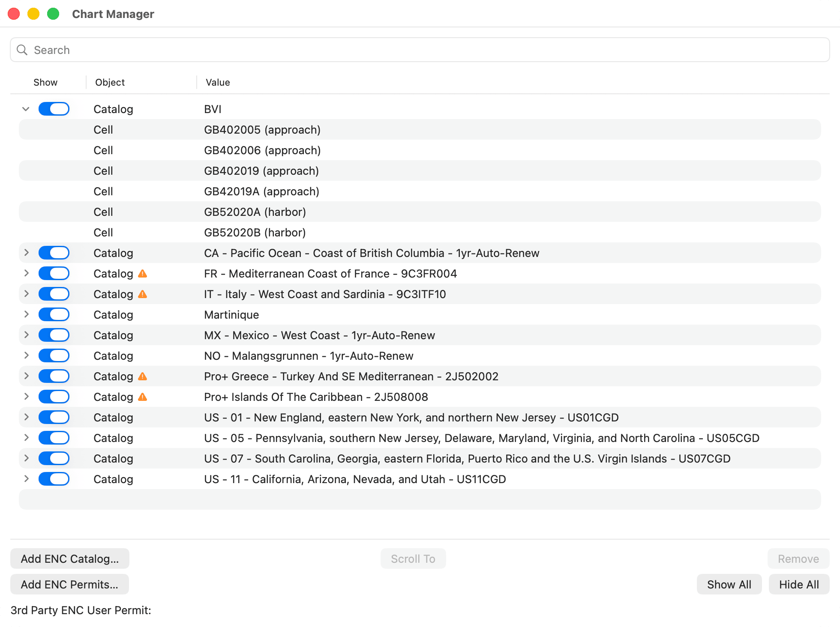
Task: Toggle FR Mediterranean Coast catalog switch
Action: (x=54, y=273)
